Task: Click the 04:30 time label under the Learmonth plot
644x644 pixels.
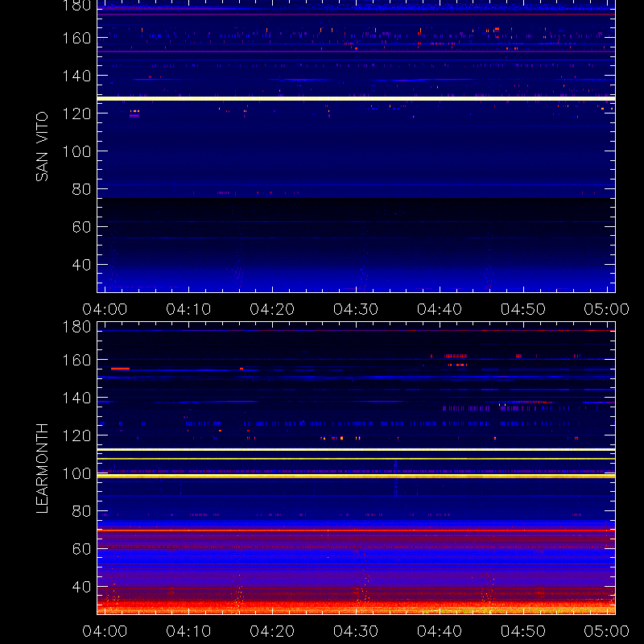Action: point(356,631)
